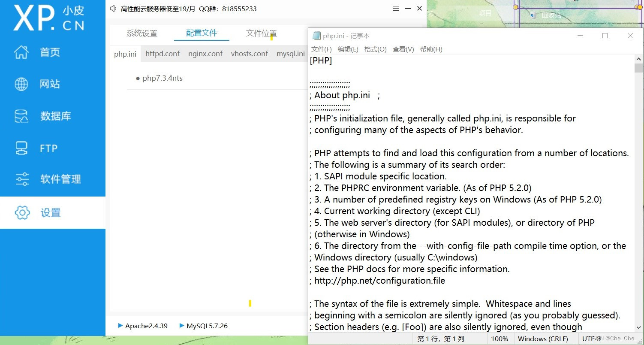Maximize the Notepad window

coord(605,36)
